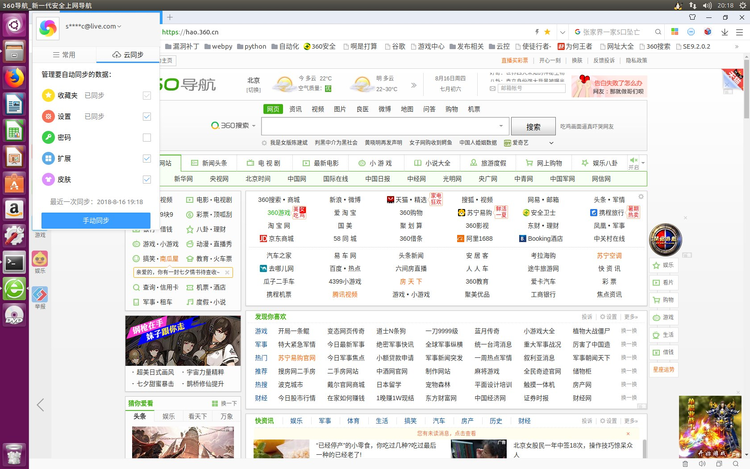Launch Firefox from the Ubuntu dock
The image size is (750, 469).
14,77
